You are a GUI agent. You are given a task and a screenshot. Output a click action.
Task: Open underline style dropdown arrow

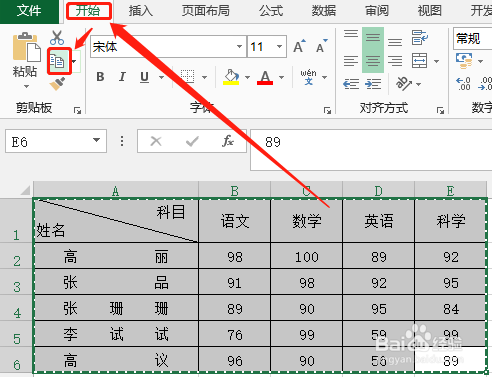point(161,77)
